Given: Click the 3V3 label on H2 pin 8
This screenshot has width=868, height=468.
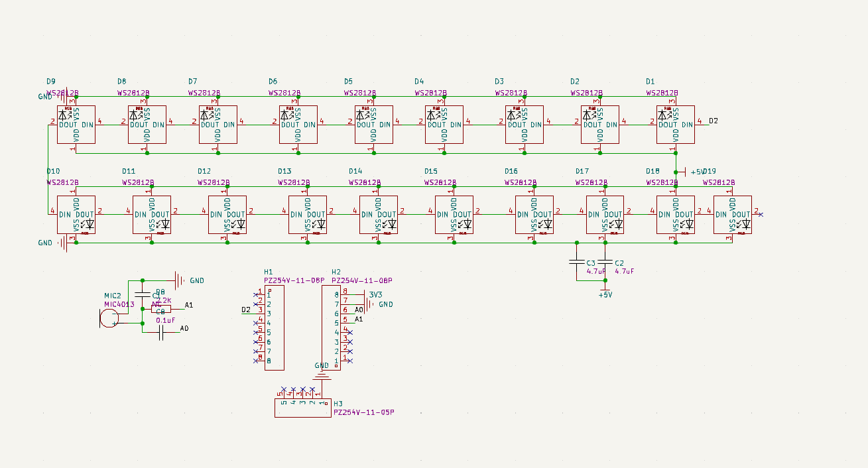Looking at the screenshot, I should pyautogui.click(x=376, y=294).
